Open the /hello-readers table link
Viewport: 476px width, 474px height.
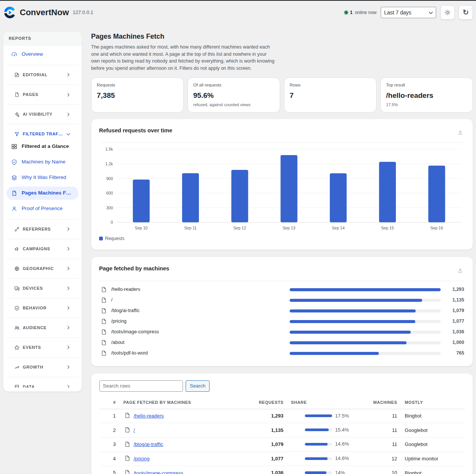pyautogui.click(x=148, y=416)
